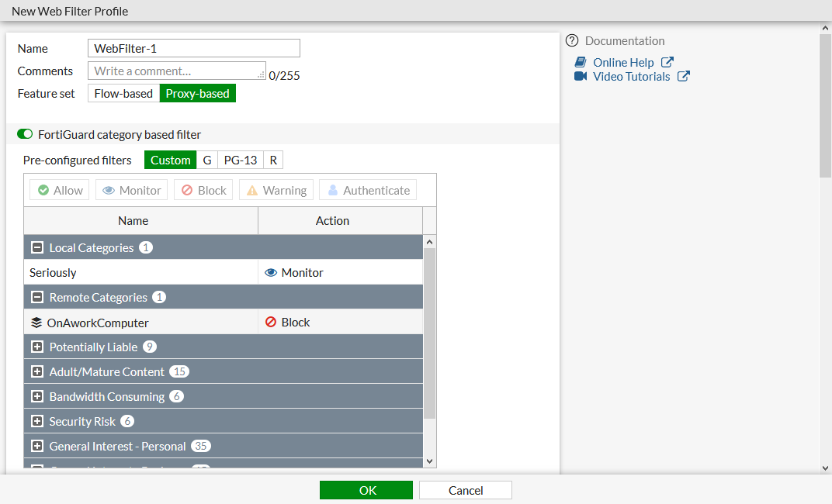Click the Cancel button
This screenshot has width=832, height=504.
coord(466,490)
